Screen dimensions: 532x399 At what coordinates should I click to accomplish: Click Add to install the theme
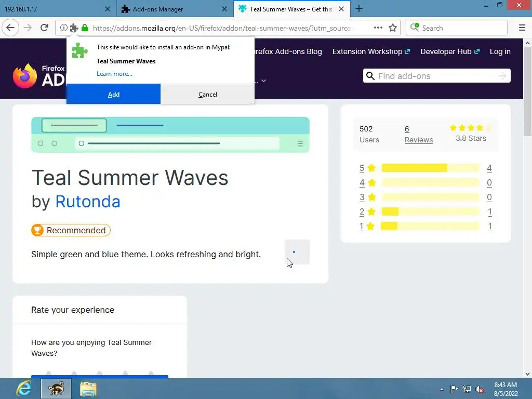[x=113, y=95]
